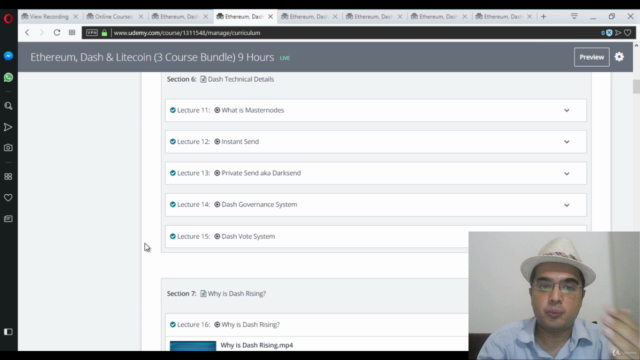
Task: Click the Preview button
Action: [x=591, y=57]
